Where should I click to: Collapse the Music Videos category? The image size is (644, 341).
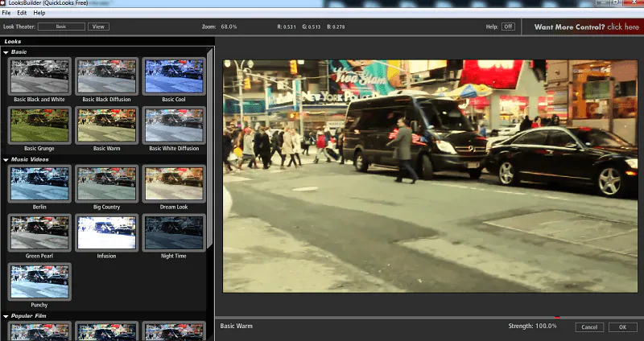tap(6, 160)
